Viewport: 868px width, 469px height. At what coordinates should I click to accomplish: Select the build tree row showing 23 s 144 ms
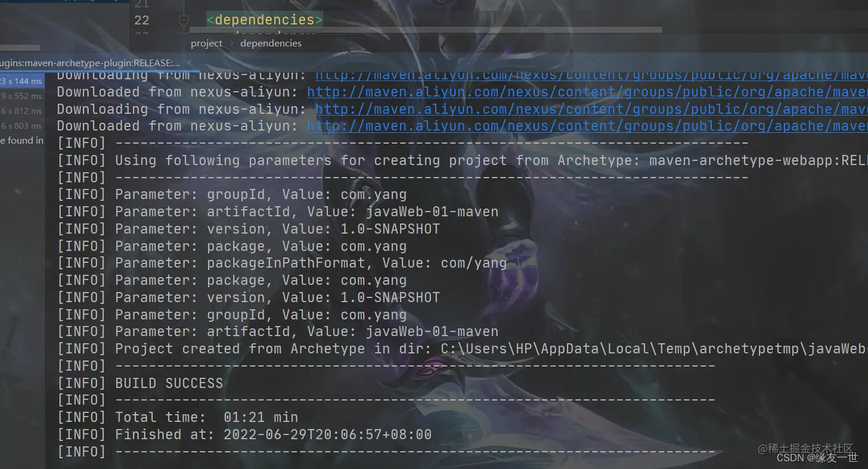pyautogui.click(x=22, y=81)
